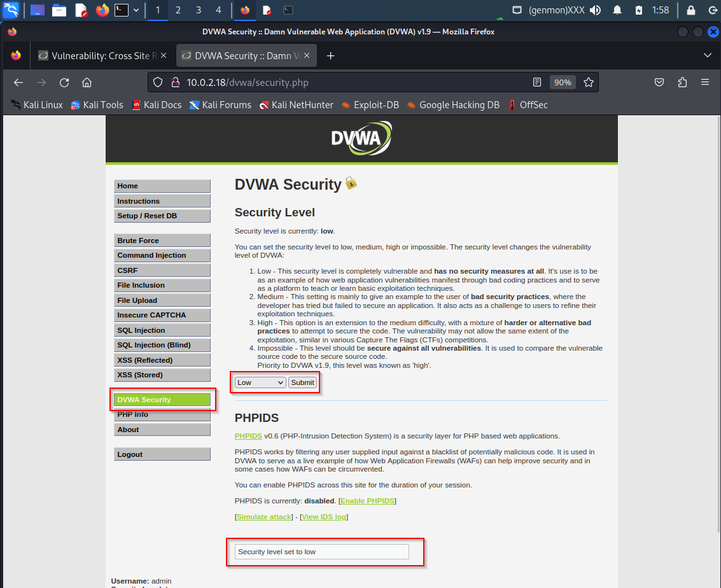This screenshot has height=588, width=721.
Task: Click the network display icon before genmon
Action: [x=517, y=10]
